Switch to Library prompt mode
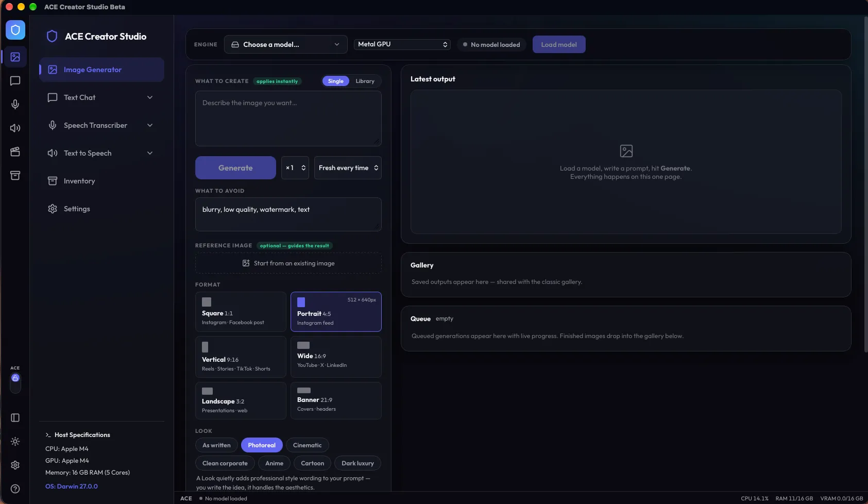 [x=365, y=81]
